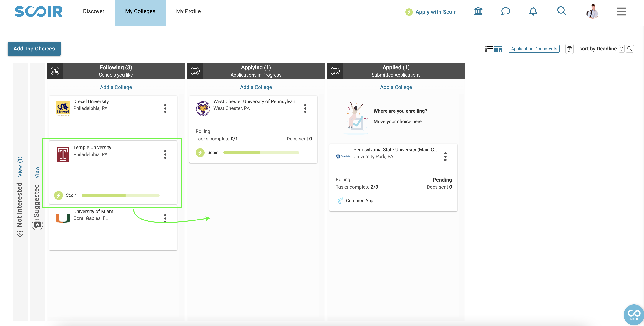Click the West Chester University seal

pos(203,108)
